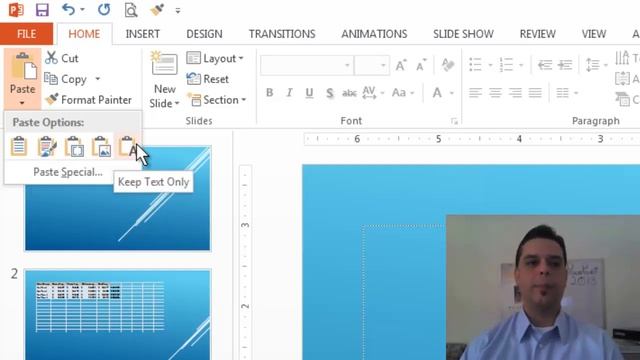The width and height of the screenshot is (640, 360).
Task: Click the Columns icon
Action: pyautogui.click(x=562, y=93)
